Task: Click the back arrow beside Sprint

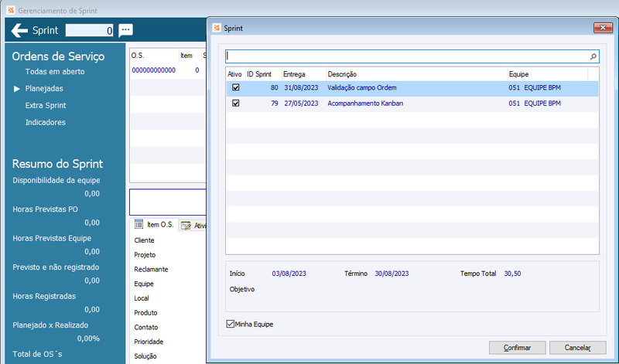Action: tap(19, 30)
